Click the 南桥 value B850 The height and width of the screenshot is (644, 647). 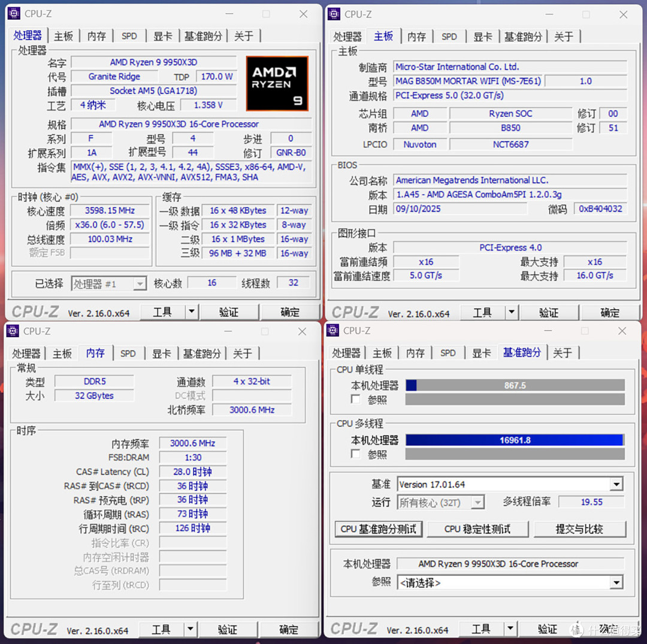[x=511, y=128]
